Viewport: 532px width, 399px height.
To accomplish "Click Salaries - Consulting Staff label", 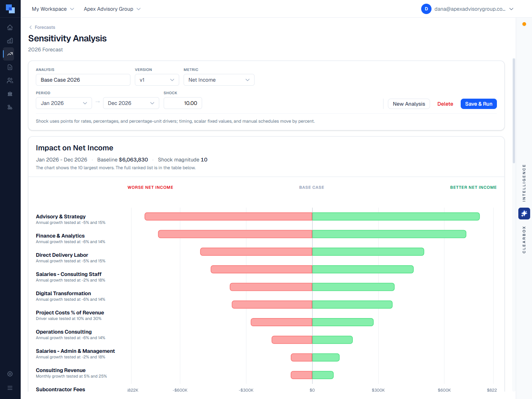I will (x=69, y=274).
